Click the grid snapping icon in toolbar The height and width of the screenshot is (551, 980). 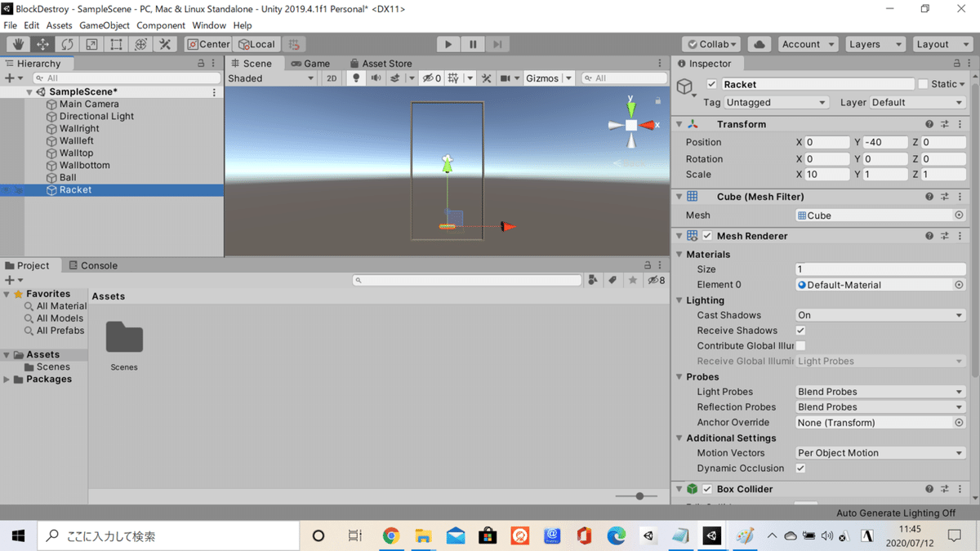295,44
